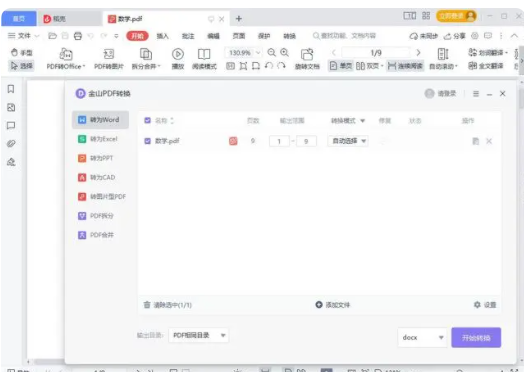Open the 拆分合并 split-merge tool
Image resolution: width=524 pixels, height=372 pixels.
(x=146, y=59)
